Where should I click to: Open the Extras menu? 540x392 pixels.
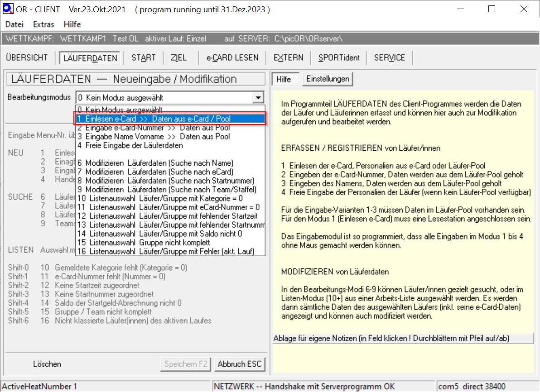(43, 24)
